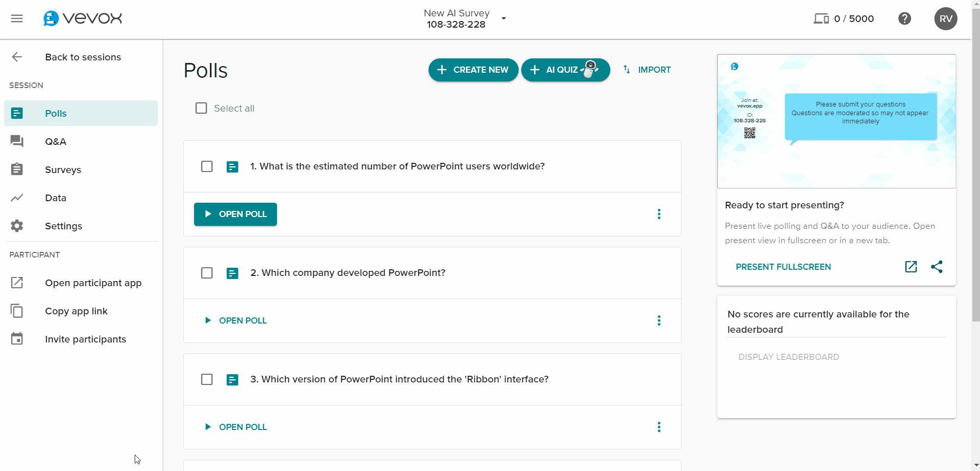Select Open participant app menu item
Image resolution: width=980 pixels, height=471 pixels.
tap(81, 283)
